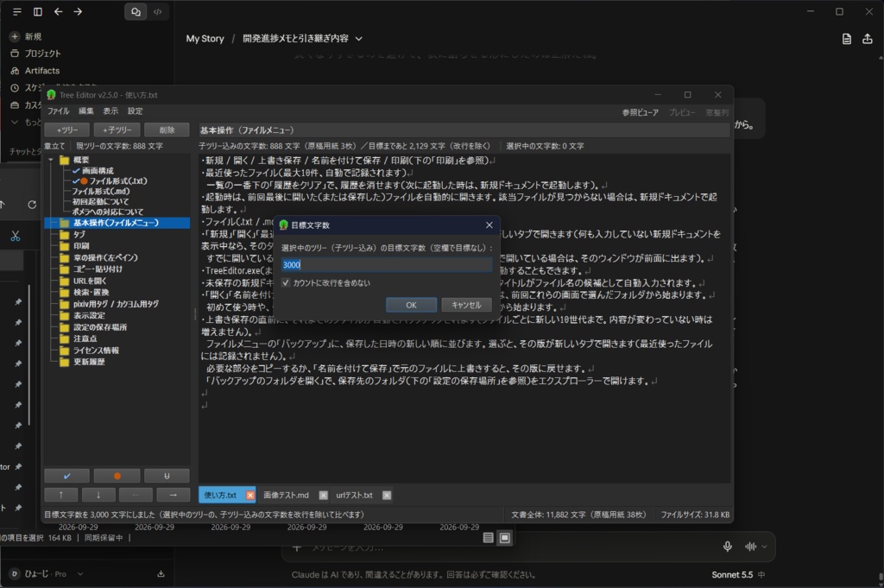This screenshot has width=884, height=588.
Task: Click the right arrow button under the tree
Action: point(173,495)
